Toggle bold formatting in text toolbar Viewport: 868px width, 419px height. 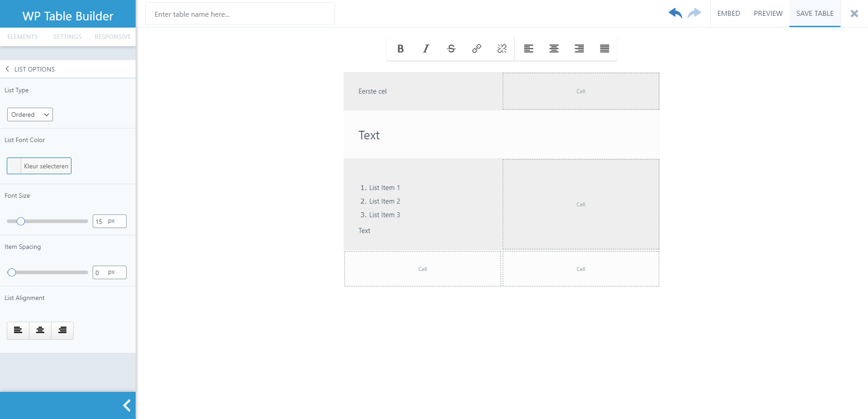click(x=400, y=48)
